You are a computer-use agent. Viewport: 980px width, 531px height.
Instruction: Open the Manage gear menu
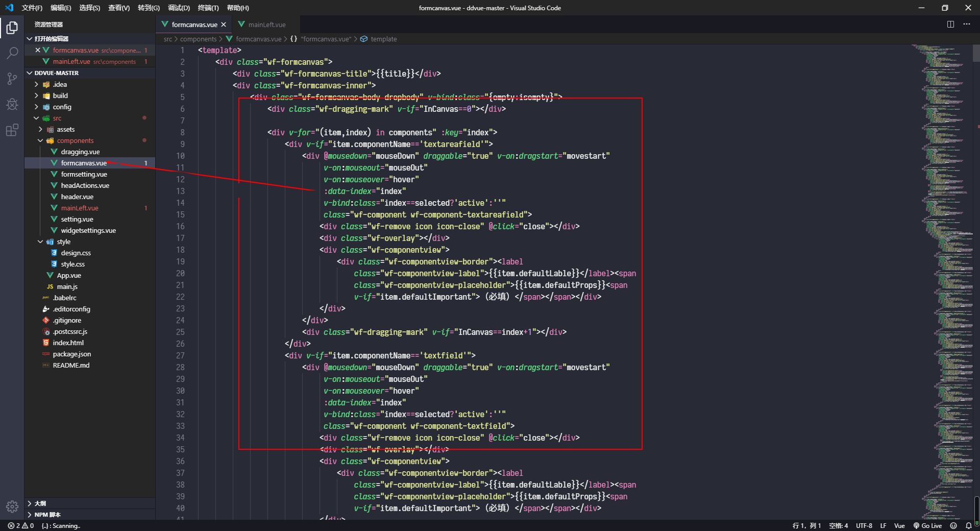[x=12, y=506]
